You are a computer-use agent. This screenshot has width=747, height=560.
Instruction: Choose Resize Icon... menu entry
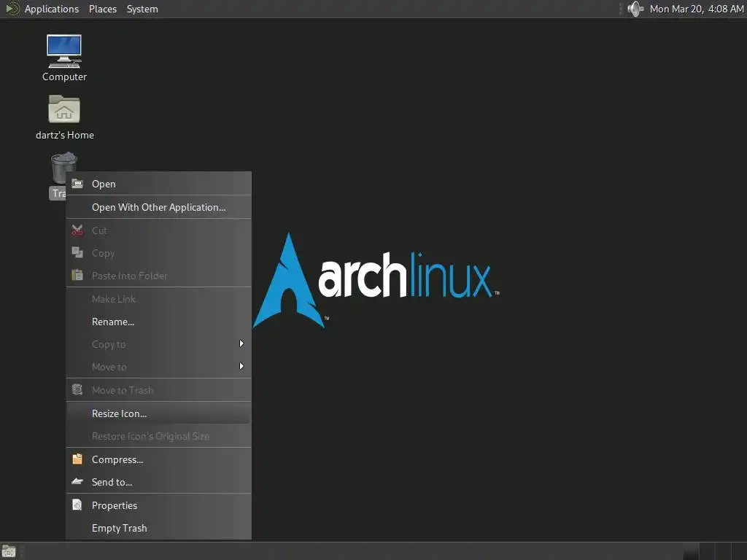pyautogui.click(x=158, y=413)
